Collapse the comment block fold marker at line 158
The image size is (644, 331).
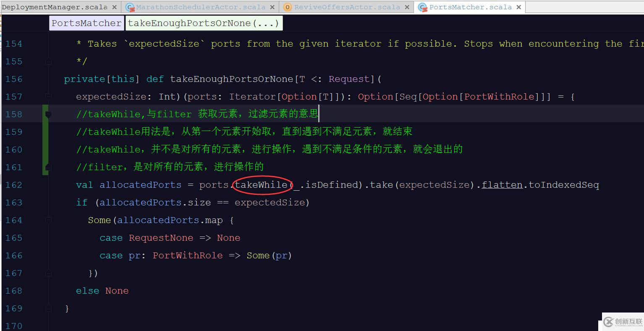click(x=48, y=114)
